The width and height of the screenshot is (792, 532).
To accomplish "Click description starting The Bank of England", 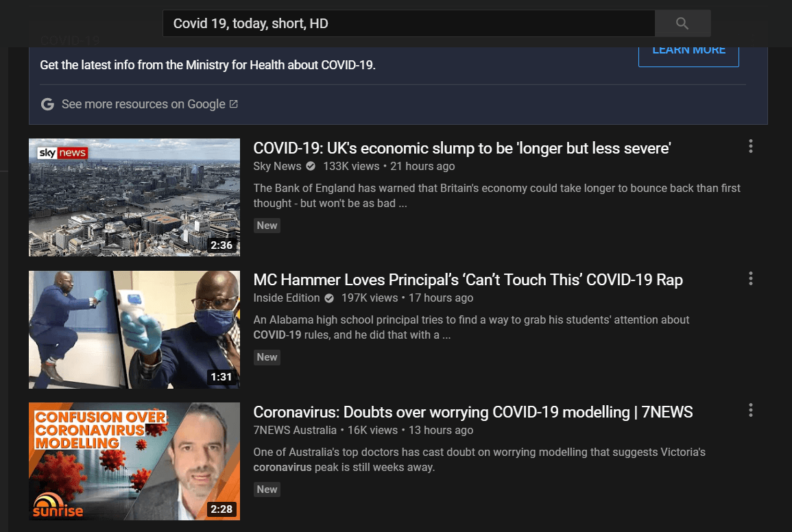I will [497, 195].
